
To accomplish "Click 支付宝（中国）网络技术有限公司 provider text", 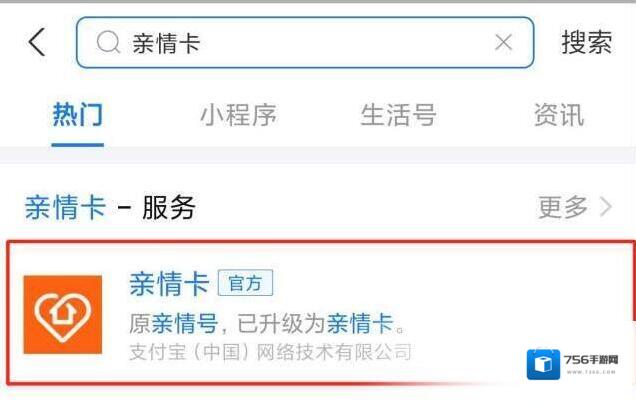I will [x=270, y=352].
